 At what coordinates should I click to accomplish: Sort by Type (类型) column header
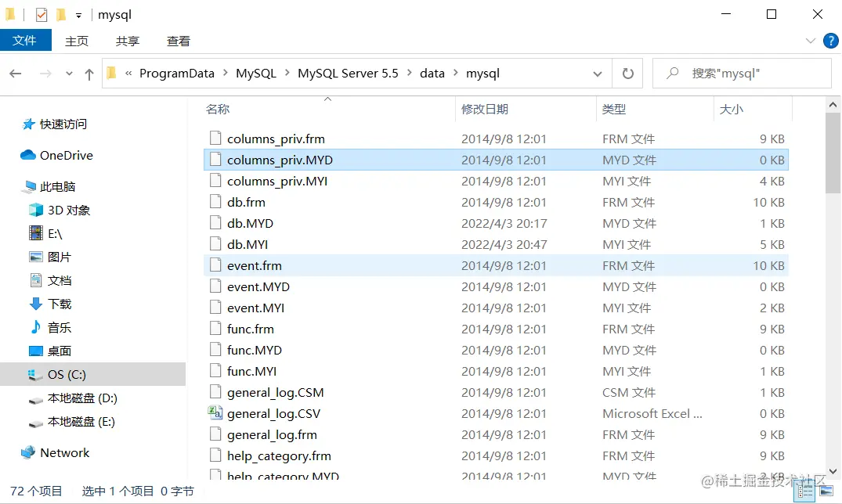(614, 109)
